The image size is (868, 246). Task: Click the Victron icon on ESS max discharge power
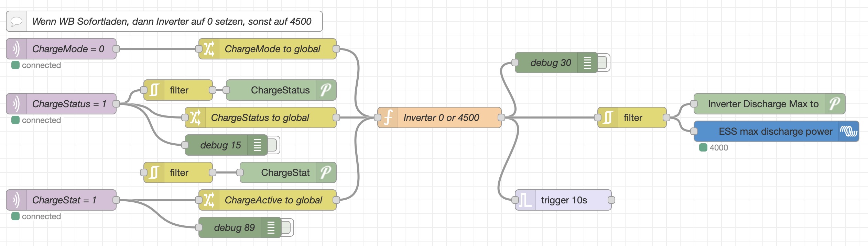coord(848,132)
